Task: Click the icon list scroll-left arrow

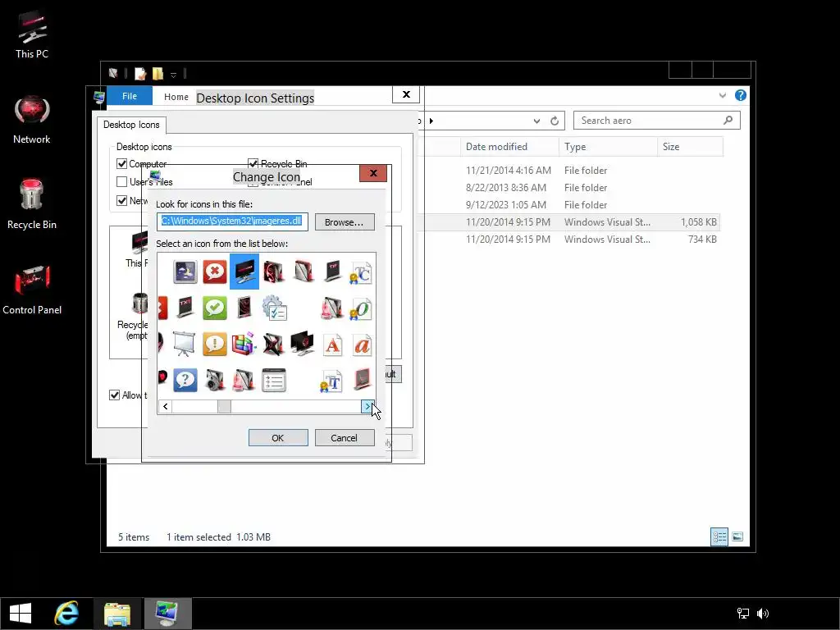Action: (166, 407)
